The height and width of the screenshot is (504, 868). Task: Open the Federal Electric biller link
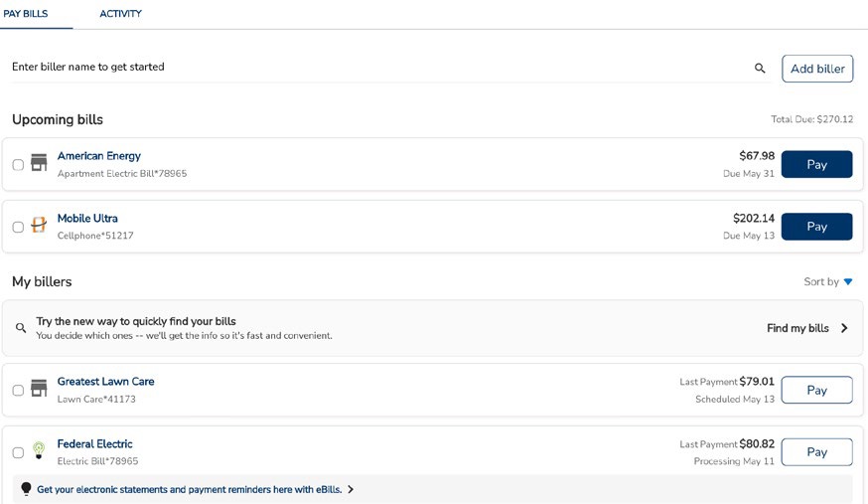click(x=94, y=444)
